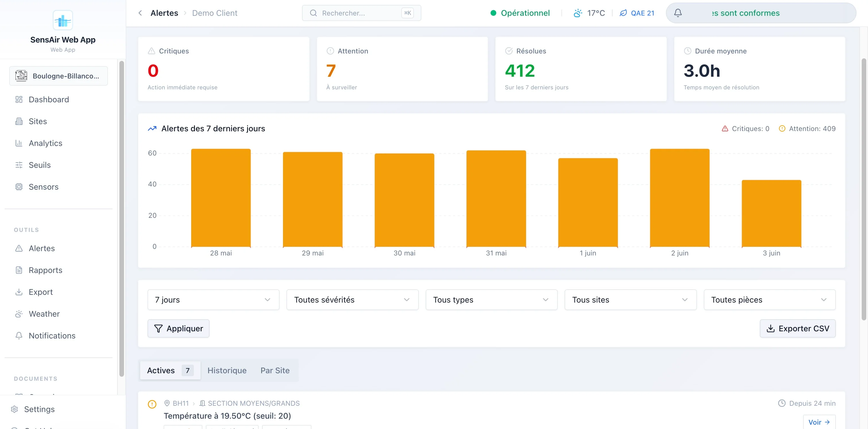Click the Sites building icon
Viewport: 868px width, 429px height.
[19, 122]
